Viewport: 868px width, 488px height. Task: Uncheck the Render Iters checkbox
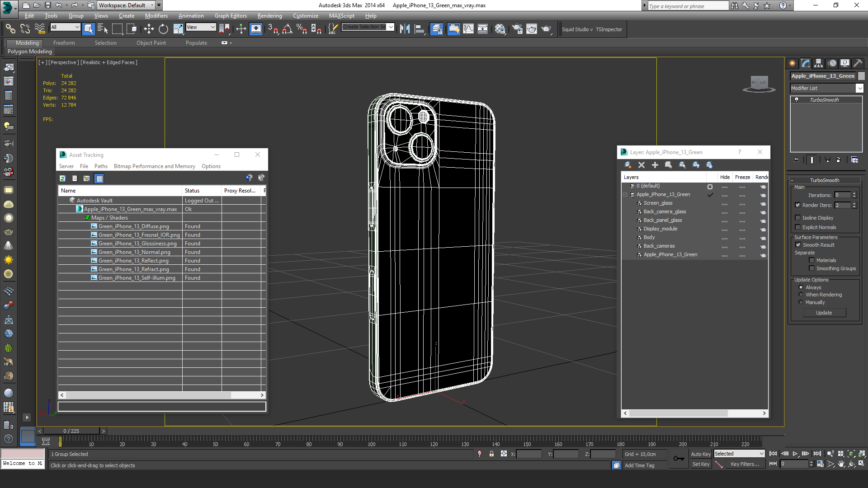(798, 205)
